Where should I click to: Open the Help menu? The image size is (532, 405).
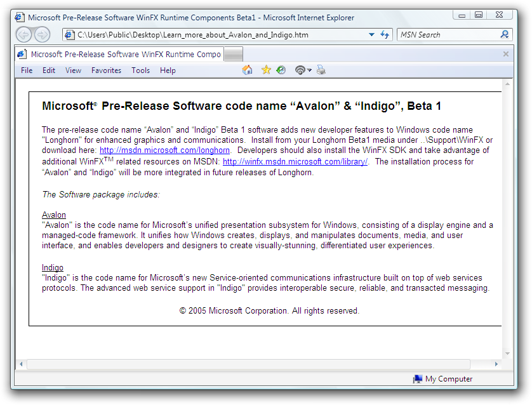coord(168,70)
